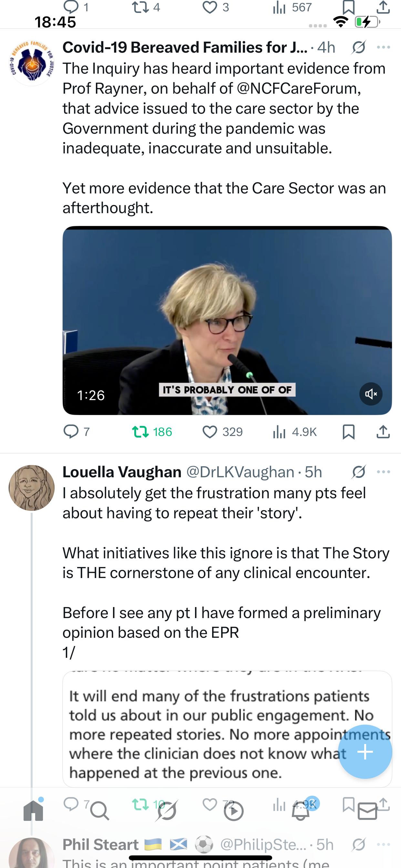Open the Grok tab in bottom bar
The height and width of the screenshot is (868, 401).
pos(167,811)
